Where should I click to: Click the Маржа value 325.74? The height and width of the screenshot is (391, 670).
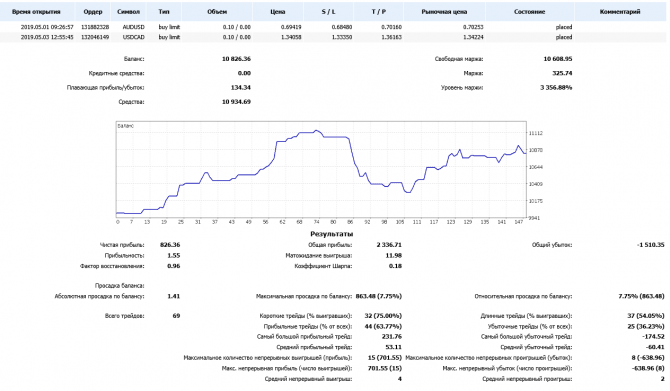click(562, 73)
